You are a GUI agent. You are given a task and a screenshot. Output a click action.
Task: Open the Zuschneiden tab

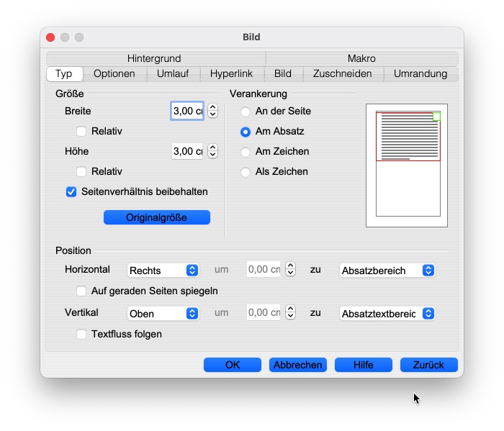[x=343, y=74]
